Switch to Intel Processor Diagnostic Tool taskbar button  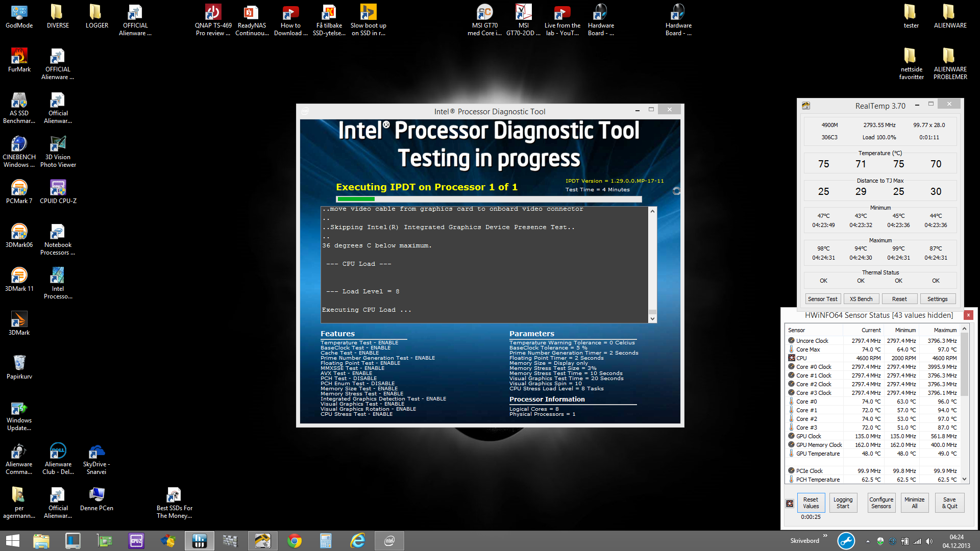(x=389, y=541)
